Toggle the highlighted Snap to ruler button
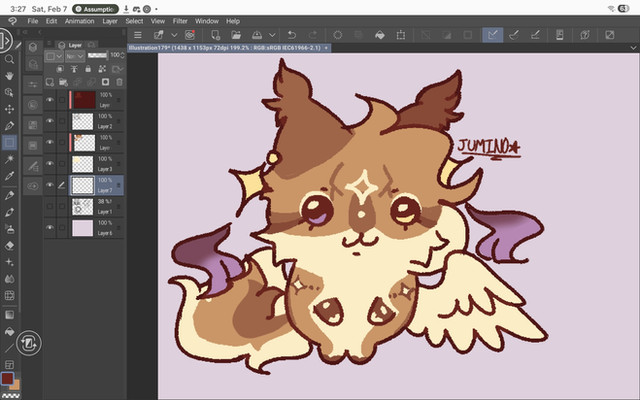This screenshot has width=640, height=400. tap(493, 35)
